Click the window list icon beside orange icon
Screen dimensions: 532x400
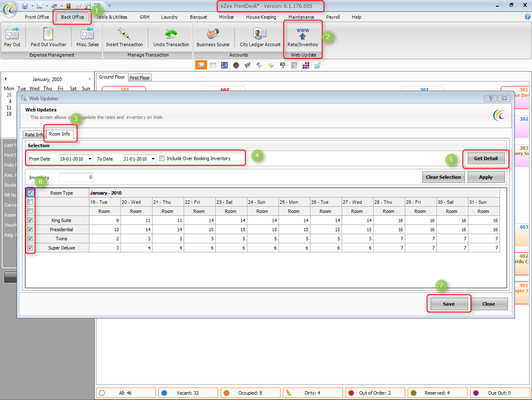click(x=213, y=65)
